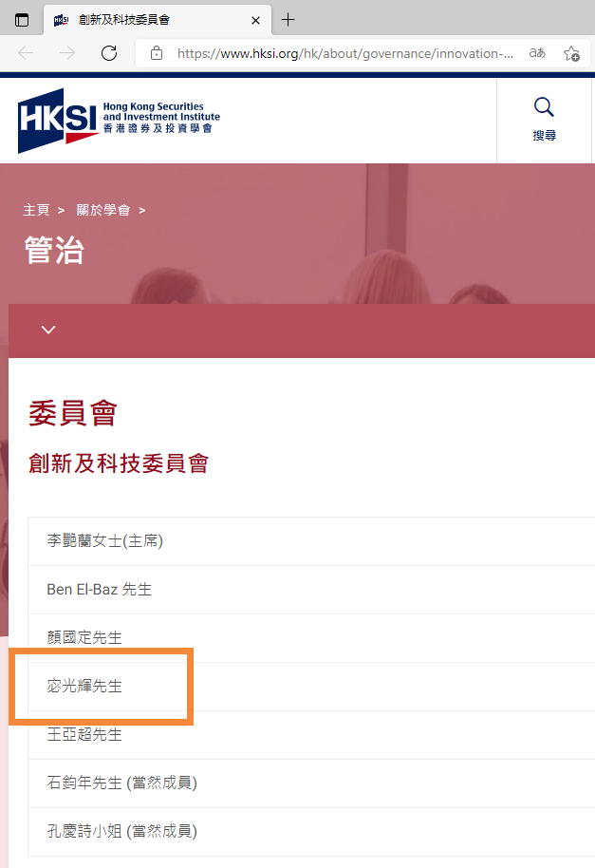Viewport: 595px width, 868px height.
Task: Click the HKSI logo
Action: click(119, 121)
